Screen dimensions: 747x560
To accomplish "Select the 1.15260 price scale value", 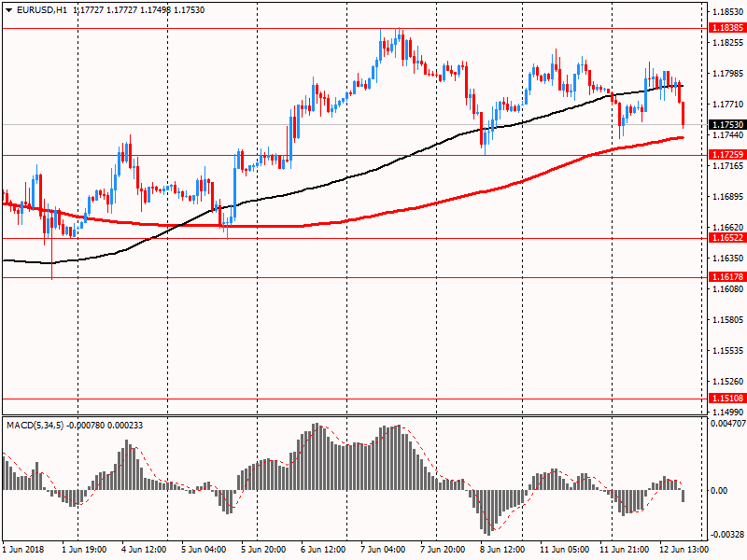I will [x=727, y=382].
